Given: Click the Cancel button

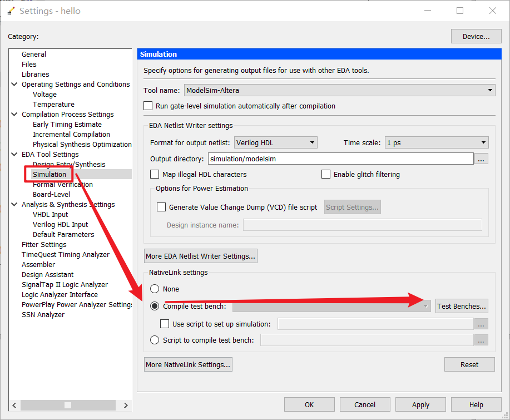Looking at the screenshot, I should tap(365, 405).
